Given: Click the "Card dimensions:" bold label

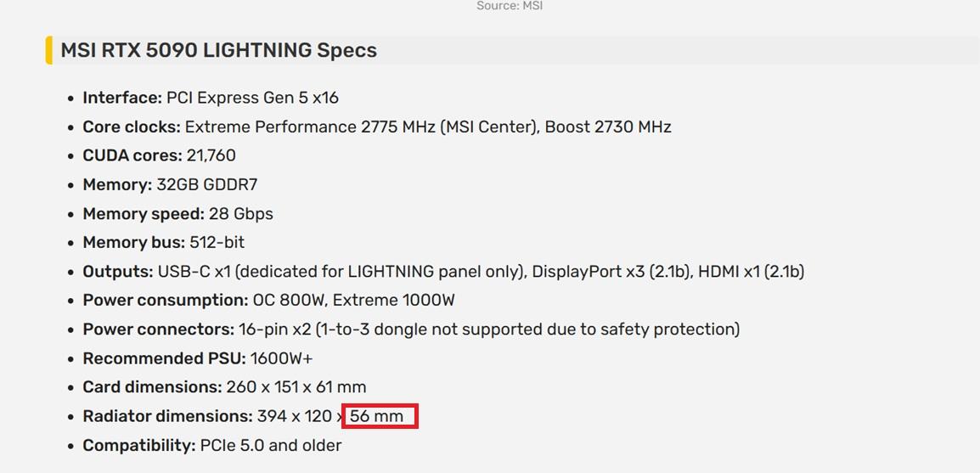Looking at the screenshot, I should click(x=151, y=387).
